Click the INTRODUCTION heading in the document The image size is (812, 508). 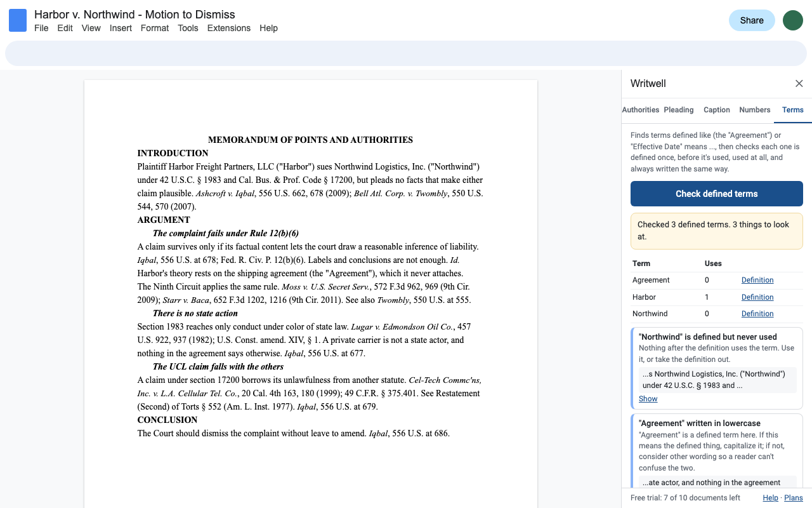pyautogui.click(x=173, y=153)
